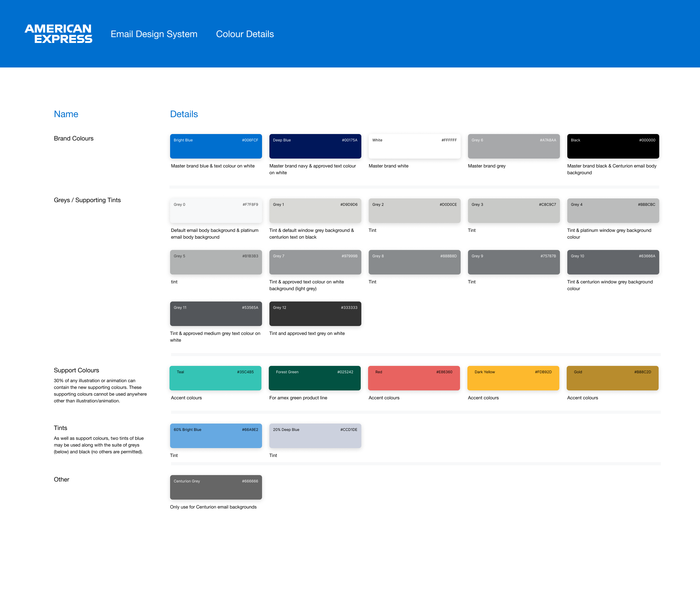Viewport: 700px width, 591px height.
Task: Click the 'Master brand grey' caption
Action: (487, 166)
